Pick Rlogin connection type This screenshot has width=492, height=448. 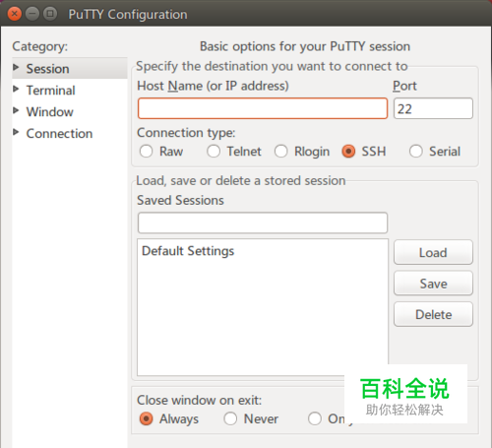[x=281, y=152]
